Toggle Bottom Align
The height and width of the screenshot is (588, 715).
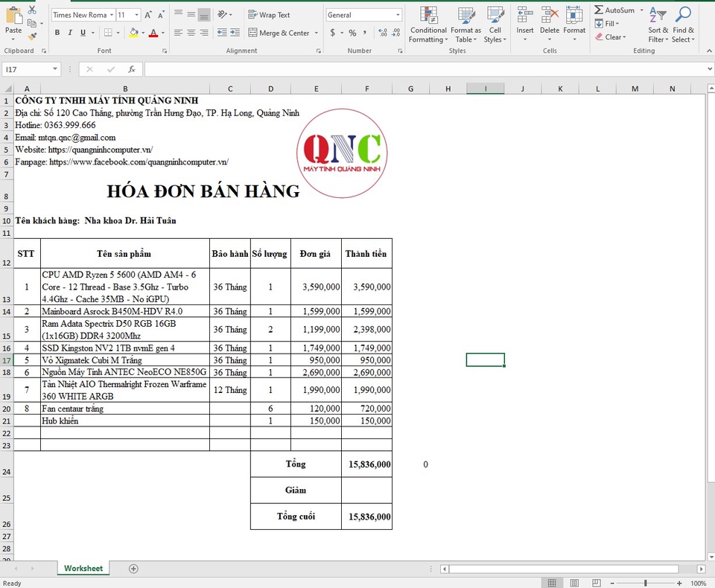[x=204, y=15]
